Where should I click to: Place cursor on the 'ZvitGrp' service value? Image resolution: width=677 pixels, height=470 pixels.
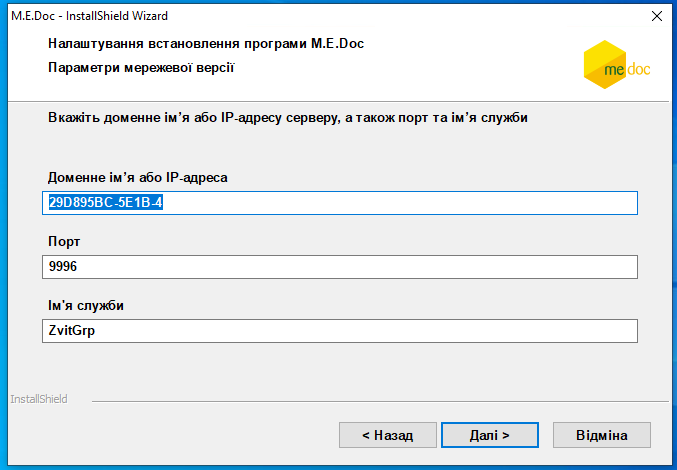[x=71, y=331]
